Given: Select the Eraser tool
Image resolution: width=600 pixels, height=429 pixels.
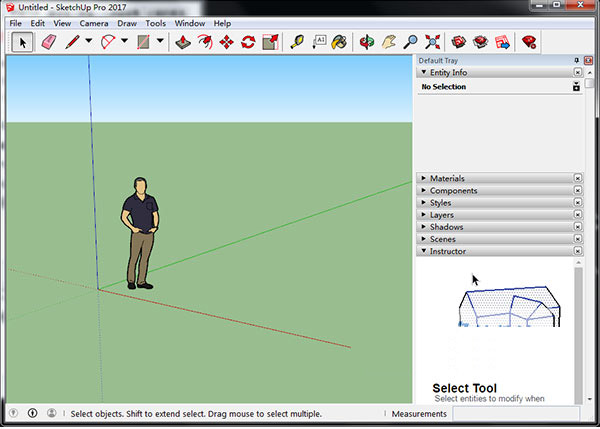Looking at the screenshot, I should 48,42.
